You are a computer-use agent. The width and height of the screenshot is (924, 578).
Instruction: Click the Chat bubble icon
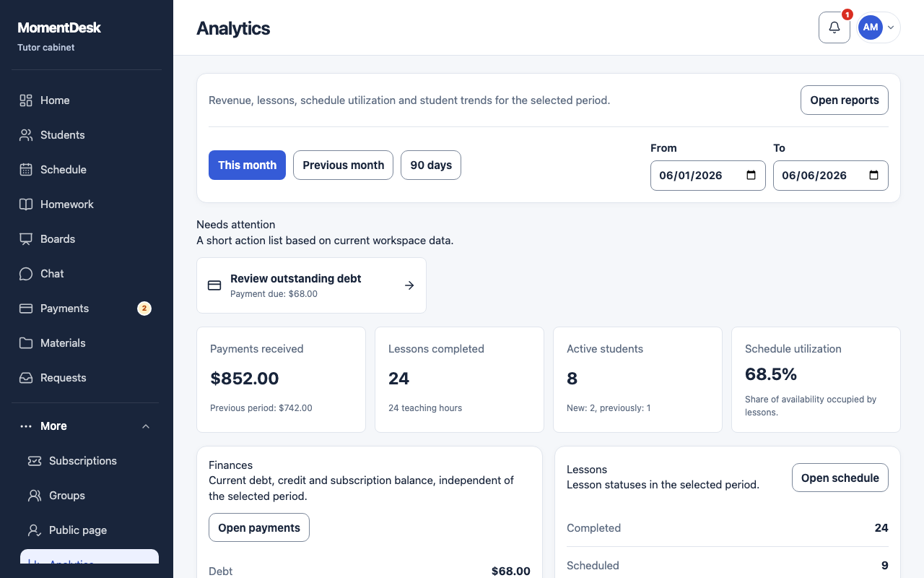[26, 274]
